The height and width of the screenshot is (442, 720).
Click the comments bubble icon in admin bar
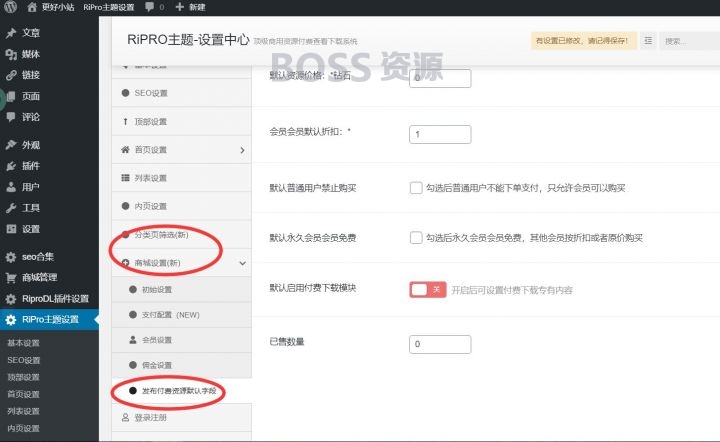coord(149,7)
